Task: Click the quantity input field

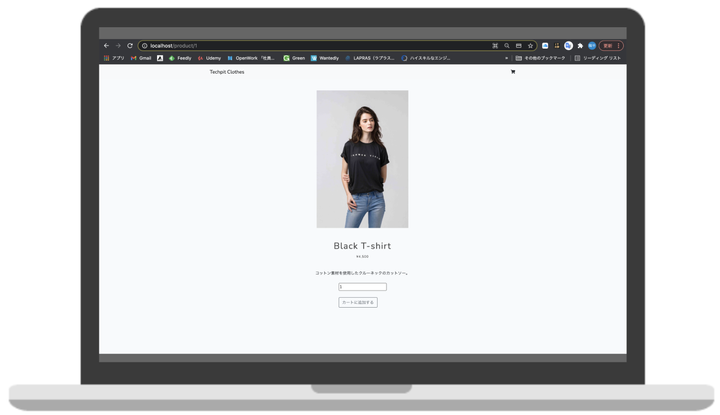Action: pyautogui.click(x=362, y=287)
